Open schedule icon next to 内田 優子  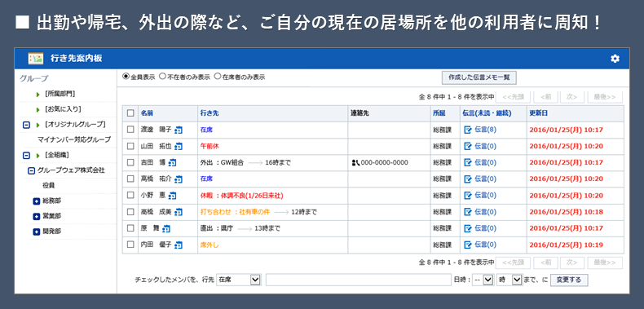pos(179,245)
